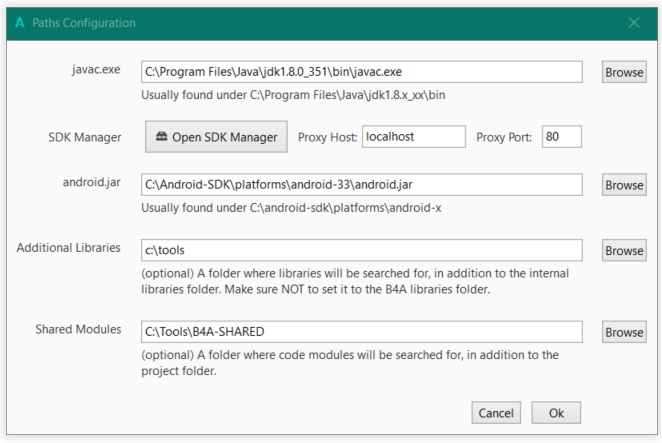662x443 pixels.
Task: Click the Proxy Port label
Action: pos(504,137)
